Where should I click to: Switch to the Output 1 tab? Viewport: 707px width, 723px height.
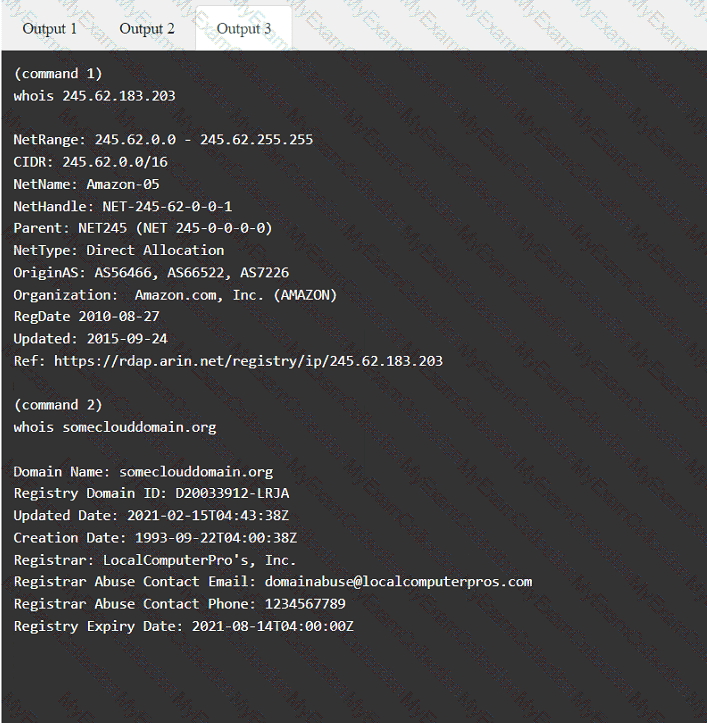[50, 28]
